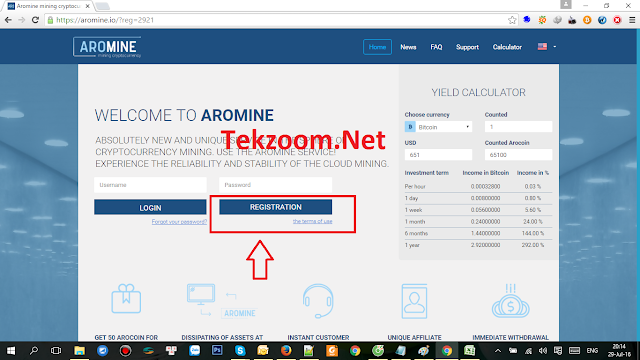Click the AROMINE logo
Screen dimensions: 640x360
(107, 47)
